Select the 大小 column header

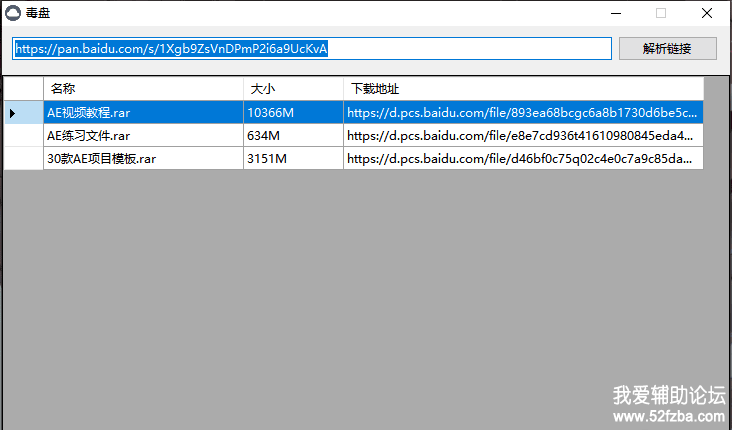tap(293, 89)
